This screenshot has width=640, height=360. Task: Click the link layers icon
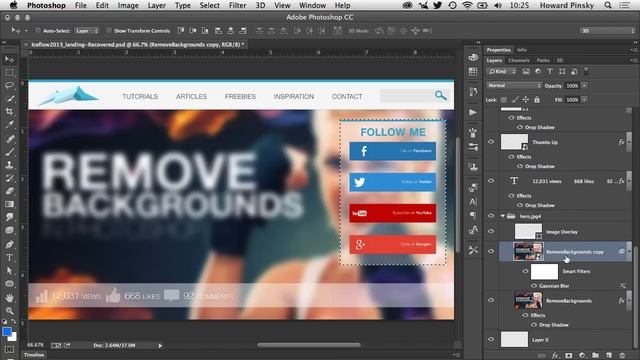(x=542, y=356)
